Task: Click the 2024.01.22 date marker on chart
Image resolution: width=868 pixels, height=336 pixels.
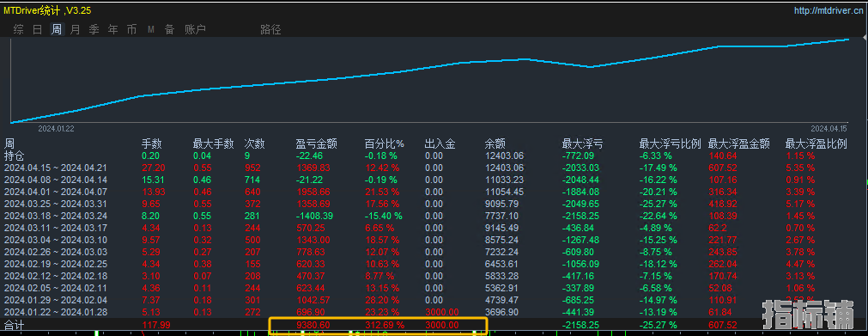Action: [x=56, y=129]
